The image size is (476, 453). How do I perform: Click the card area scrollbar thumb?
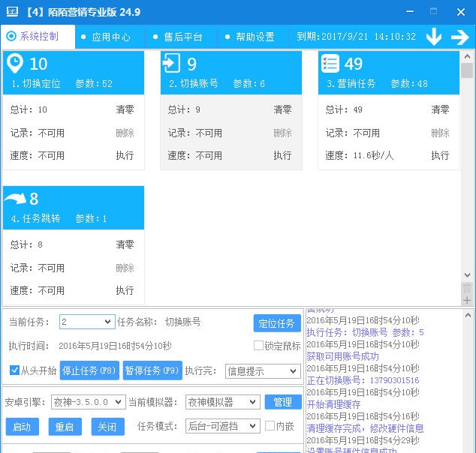point(467,70)
